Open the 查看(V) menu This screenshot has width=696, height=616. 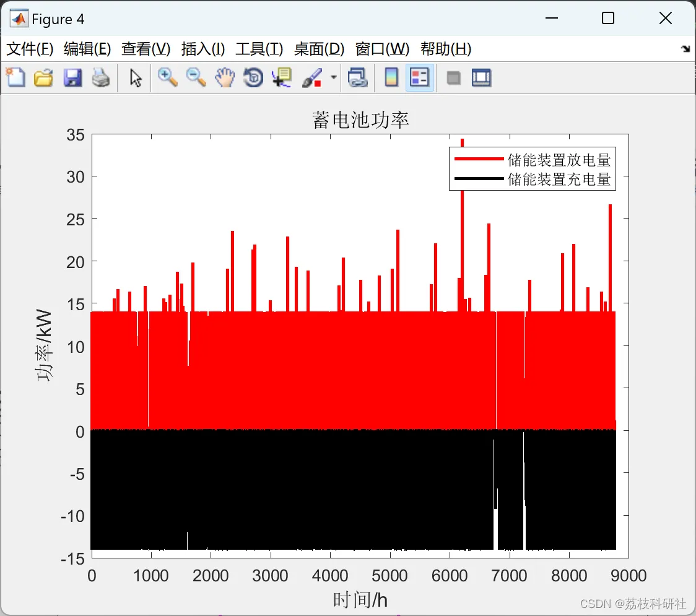coord(146,49)
